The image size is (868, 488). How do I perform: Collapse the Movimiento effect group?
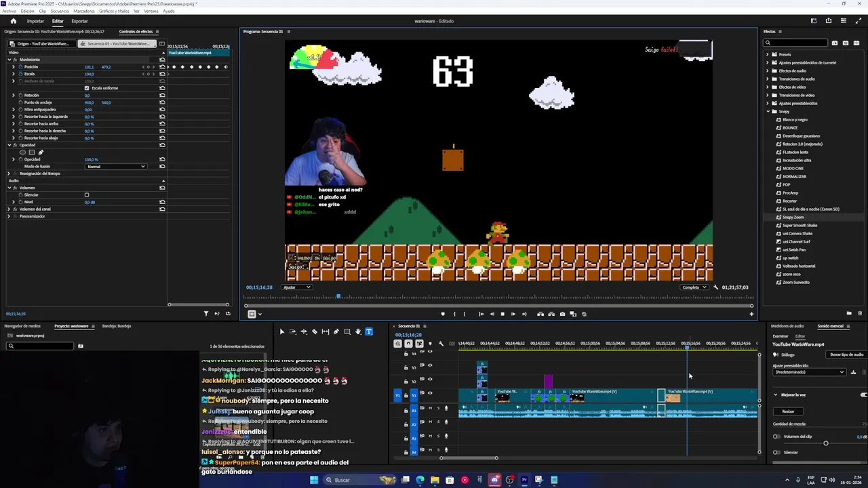[x=9, y=60]
